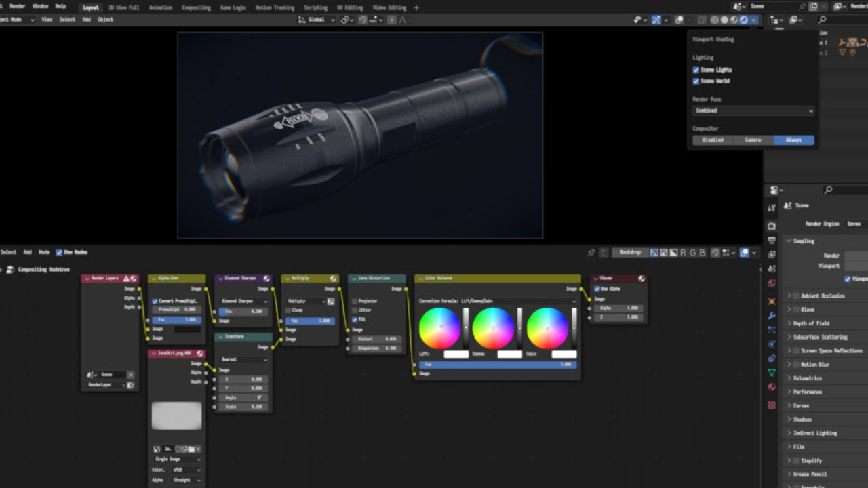
Task: Click the Lift color wheel in Color Balance
Action: pyautogui.click(x=439, y=328)
